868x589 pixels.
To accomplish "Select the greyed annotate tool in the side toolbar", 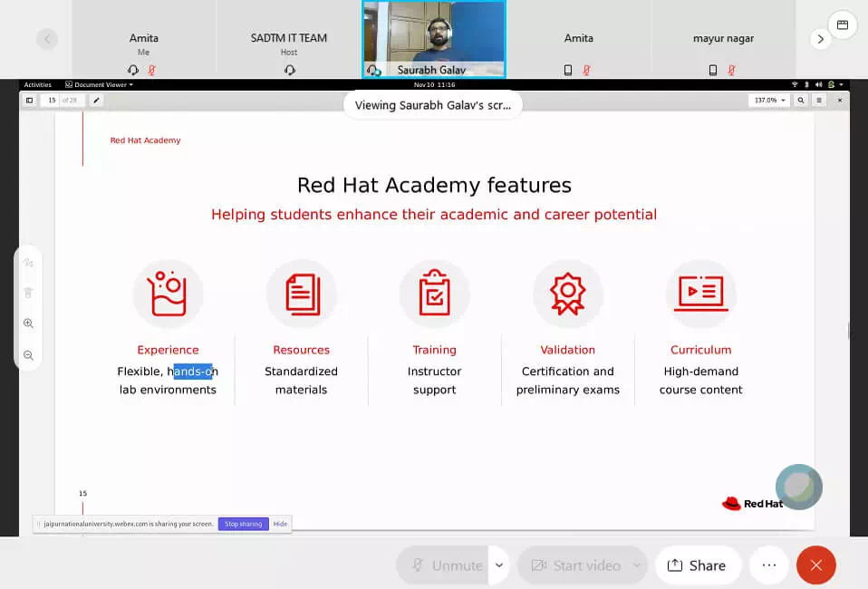I will click(x=28, y=263).
